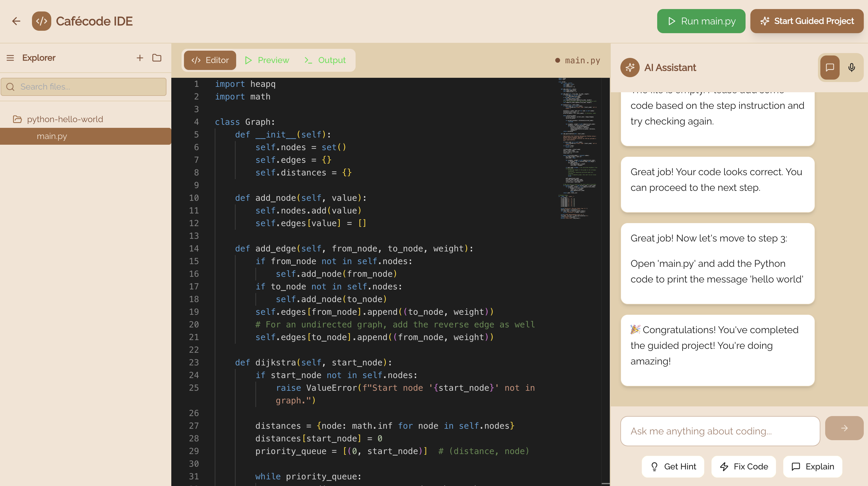
Task: Click 'def add_edge' definition line
Action: point(354,248)
